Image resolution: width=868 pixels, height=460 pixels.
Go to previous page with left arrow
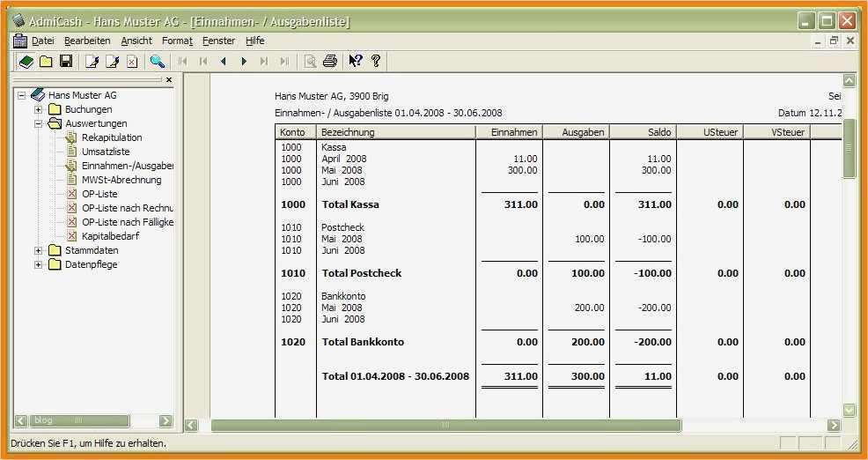[224, 62]
